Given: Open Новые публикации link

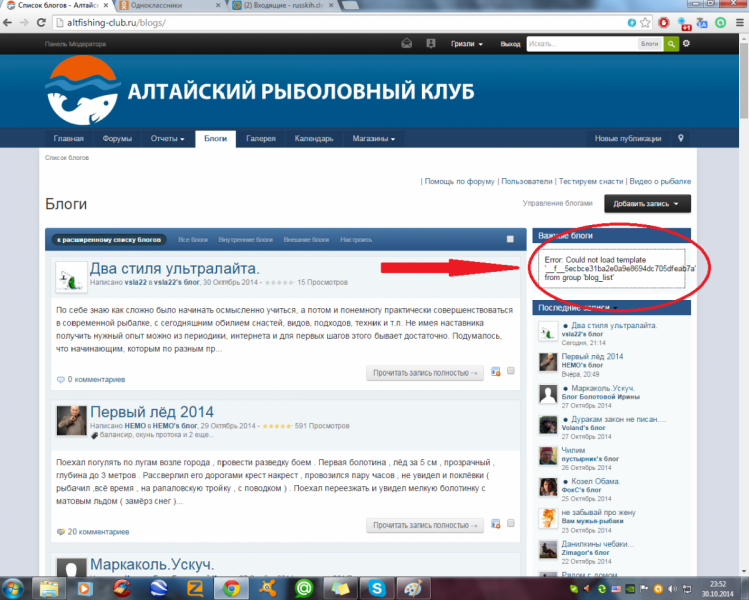Looking at the screenshot, I should [628, 139].
